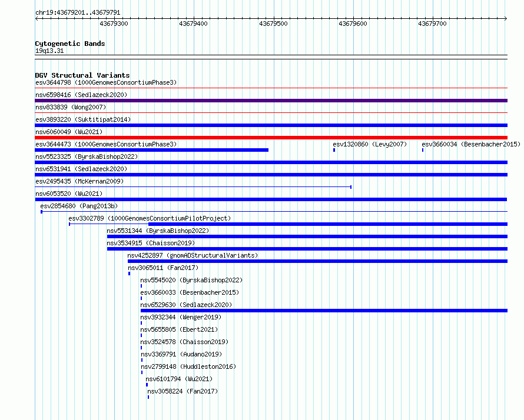Select the nsv3932344 (Wenger2019) label

[x=181, y=317]
